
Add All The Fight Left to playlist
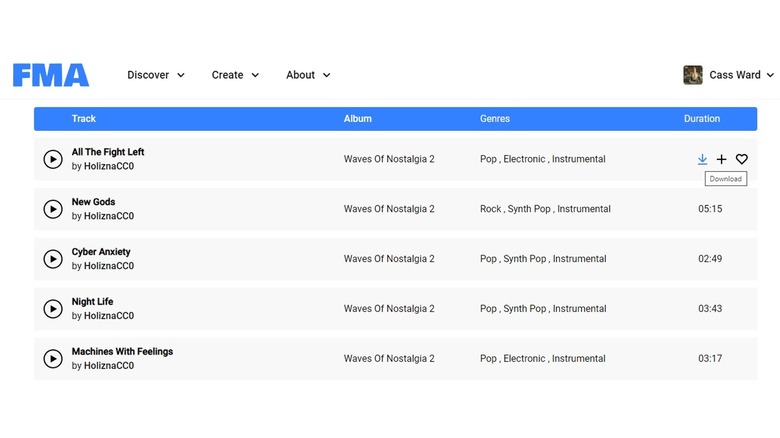tap(722, 159)
